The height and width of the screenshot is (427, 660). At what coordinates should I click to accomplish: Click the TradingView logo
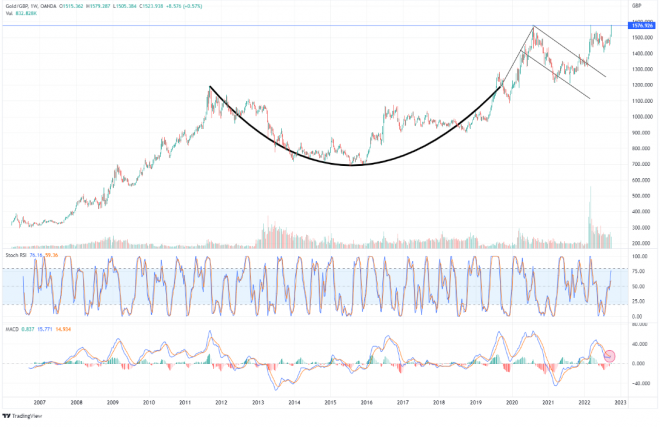pos(24,417)
